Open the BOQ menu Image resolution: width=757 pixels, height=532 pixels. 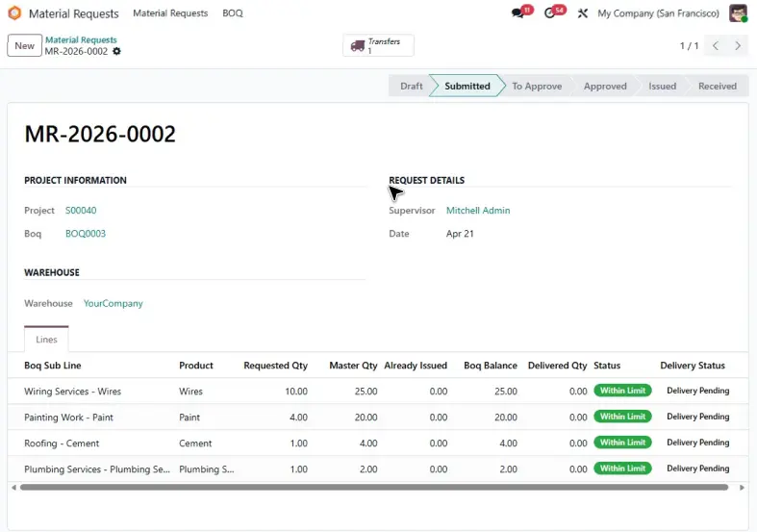tap(232, 13)
